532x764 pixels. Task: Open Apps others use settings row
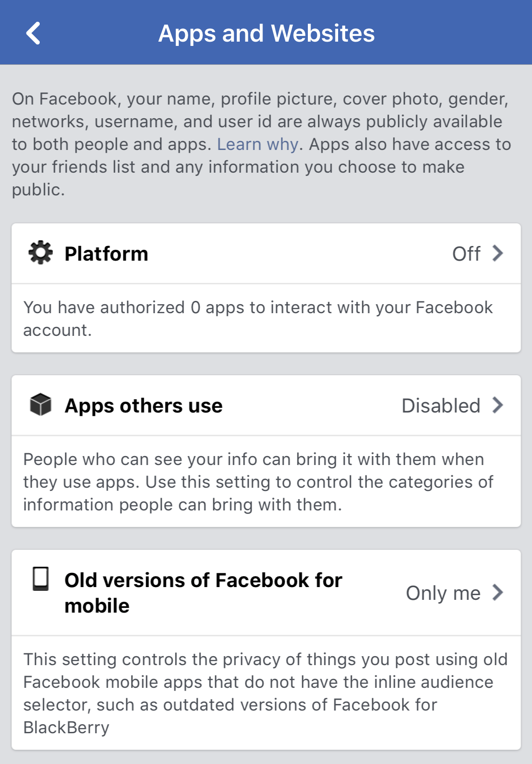[266, 405]
